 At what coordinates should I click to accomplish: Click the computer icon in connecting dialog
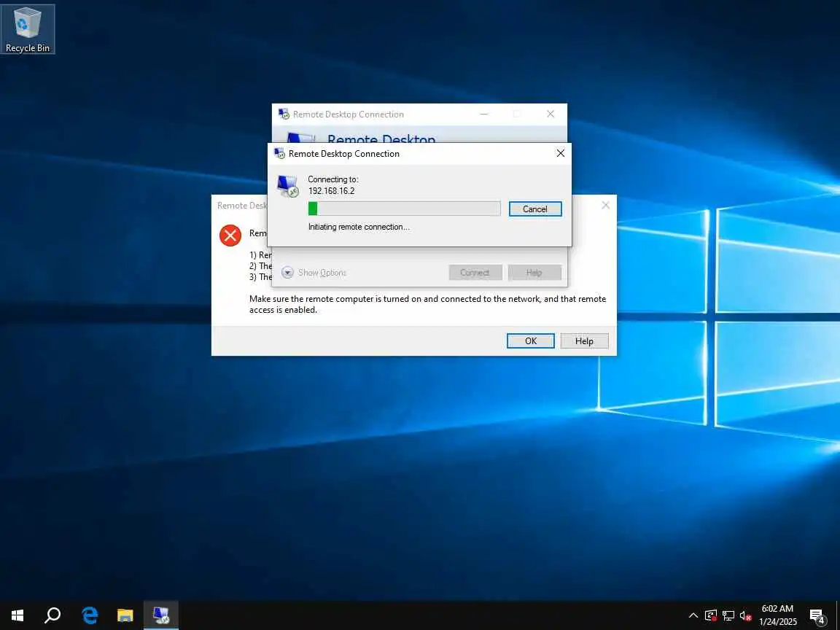point(288,186)
